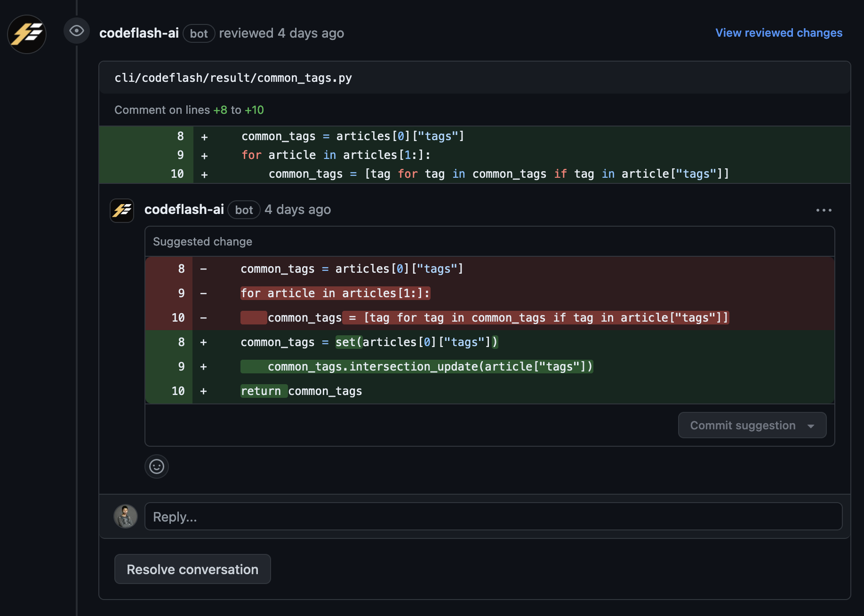Click the added line with intersection_update
The height and width of the screenshot is (616, 864).
(430, 367)
